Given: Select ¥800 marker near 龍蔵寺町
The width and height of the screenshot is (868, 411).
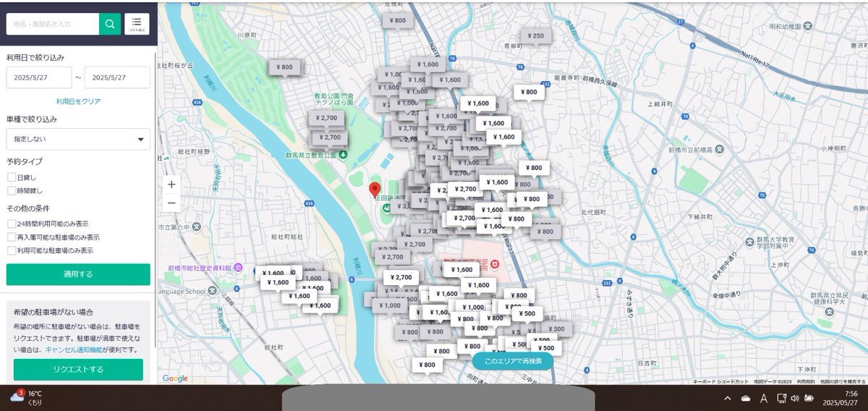Looking at the screenshot, I should pyautogui.click(x=529, y=93).
